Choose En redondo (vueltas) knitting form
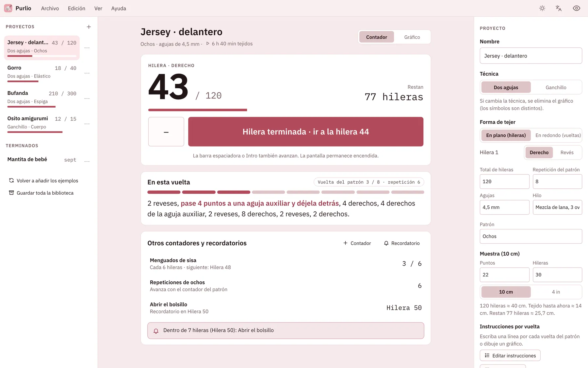 click(x=558, y=135)
